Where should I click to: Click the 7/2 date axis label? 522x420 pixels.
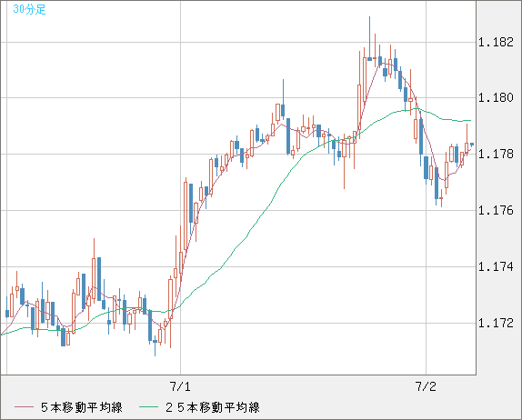tap(426, 386)
